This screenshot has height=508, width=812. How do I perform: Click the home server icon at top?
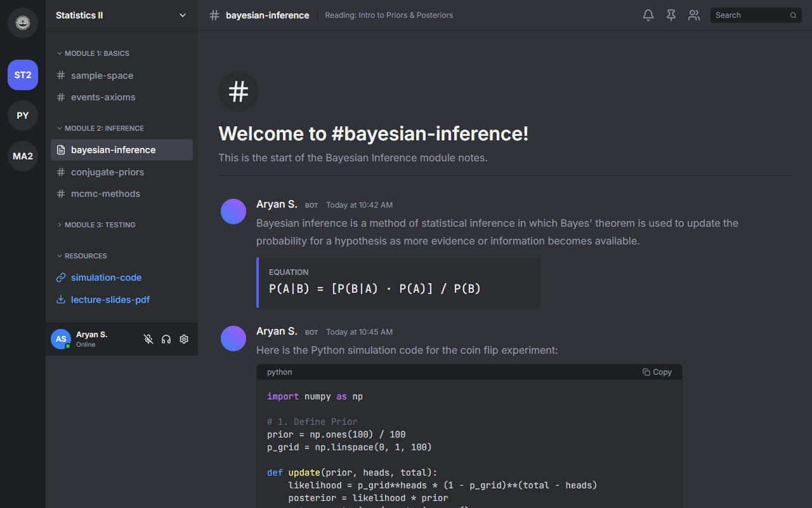(x=23, y=23)
